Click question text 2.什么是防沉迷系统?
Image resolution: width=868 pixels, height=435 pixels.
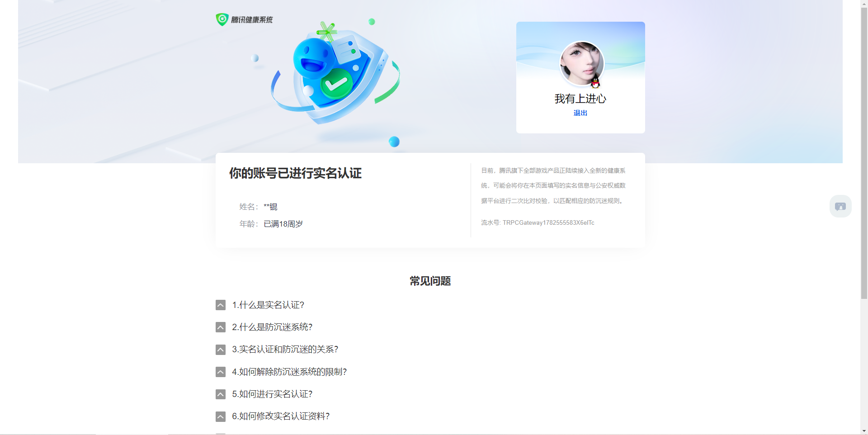click(272, 327)
